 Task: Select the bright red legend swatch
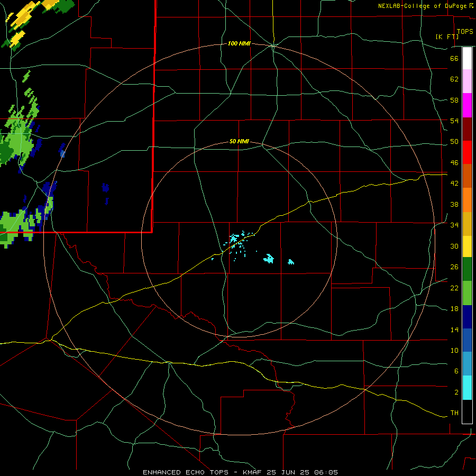467,152
